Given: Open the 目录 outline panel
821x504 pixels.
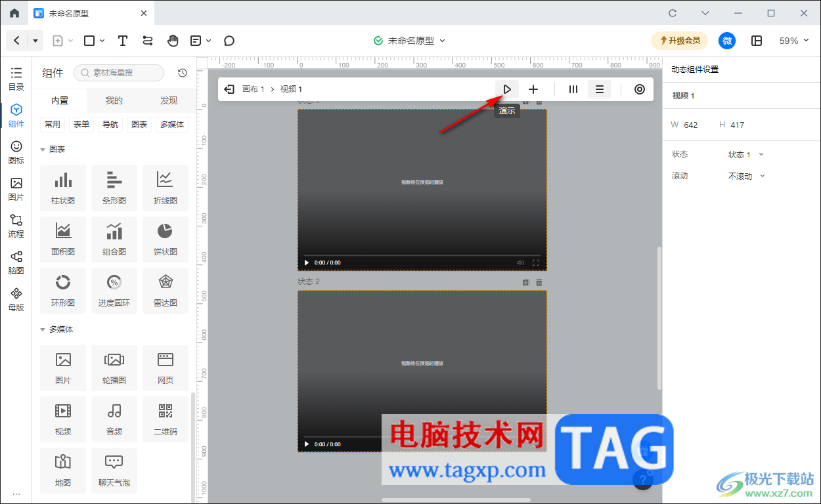Looking at the screenshot, I should pyautogui.click(x=16, y=79).
